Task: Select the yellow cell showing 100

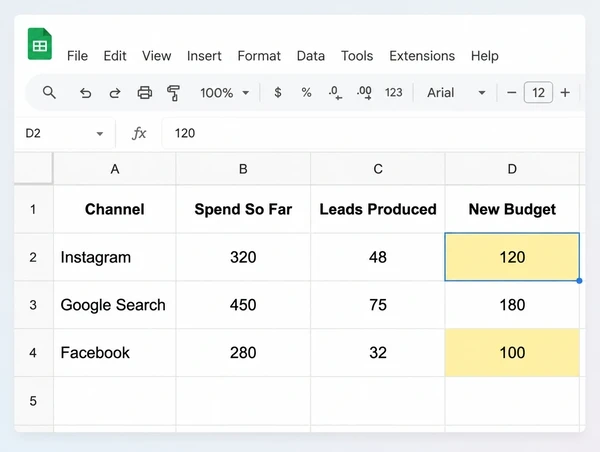Action: (x=512, y=352)
